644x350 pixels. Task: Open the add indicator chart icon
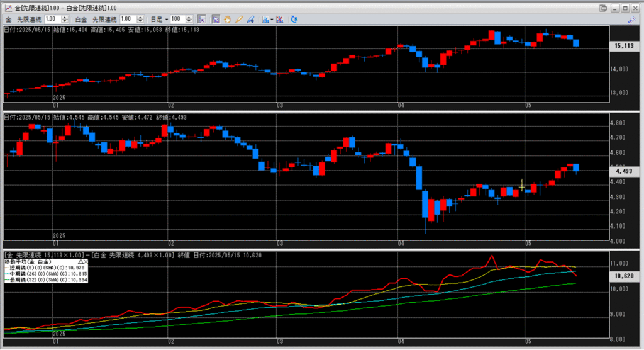tap(264, 20)
